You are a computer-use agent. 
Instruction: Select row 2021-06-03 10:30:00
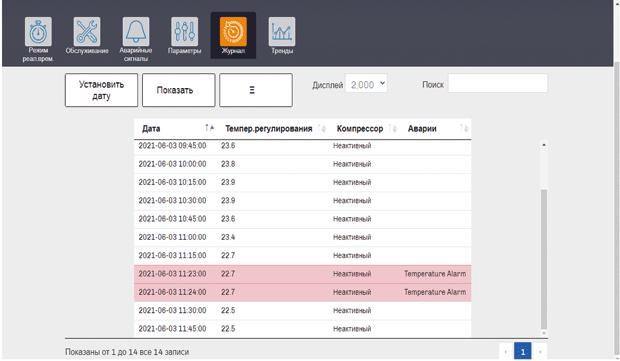point(302,201)
